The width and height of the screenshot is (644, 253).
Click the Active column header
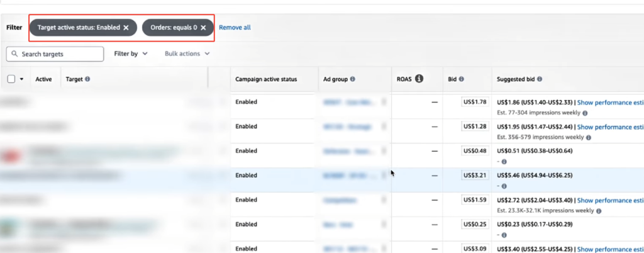point(43,79)
